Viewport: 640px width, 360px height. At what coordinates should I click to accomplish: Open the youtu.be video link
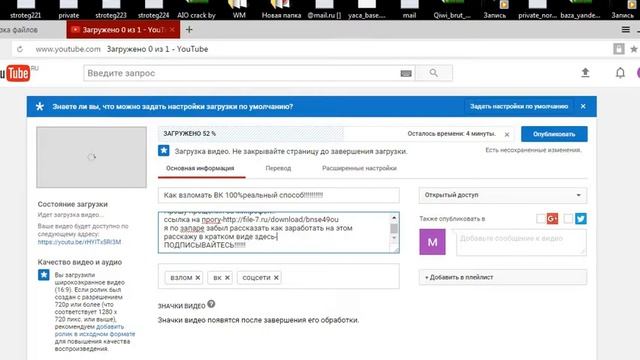[79, 242]
